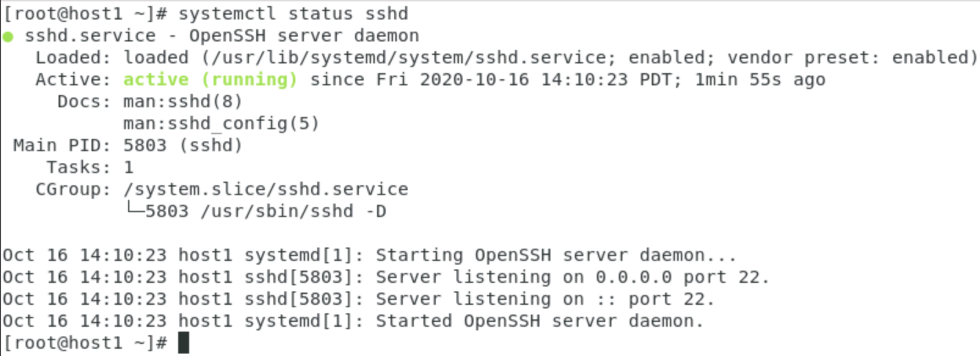Place cursor at the block on last prompt
Viewport: 980px width, 356px height.
[x=184, y=343]
